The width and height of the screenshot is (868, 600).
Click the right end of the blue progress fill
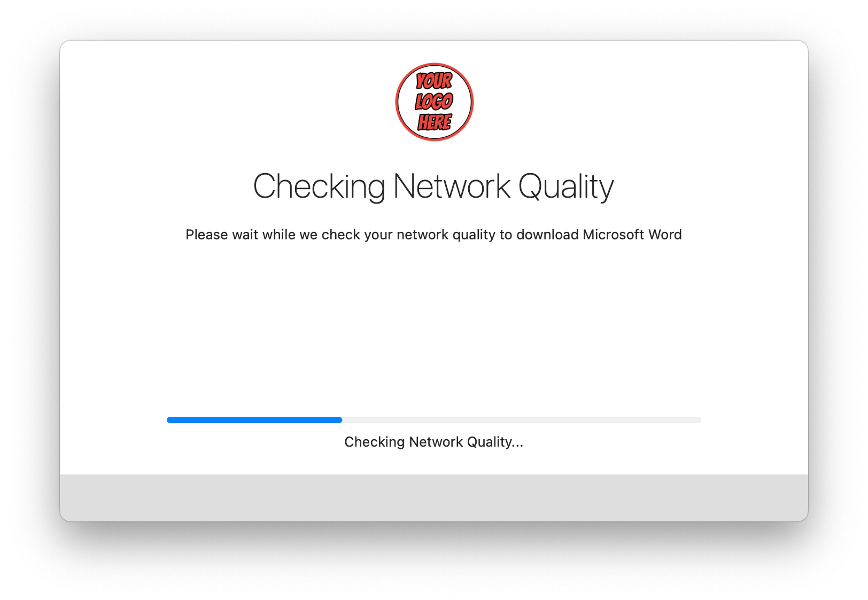click(x=340, y=420)
